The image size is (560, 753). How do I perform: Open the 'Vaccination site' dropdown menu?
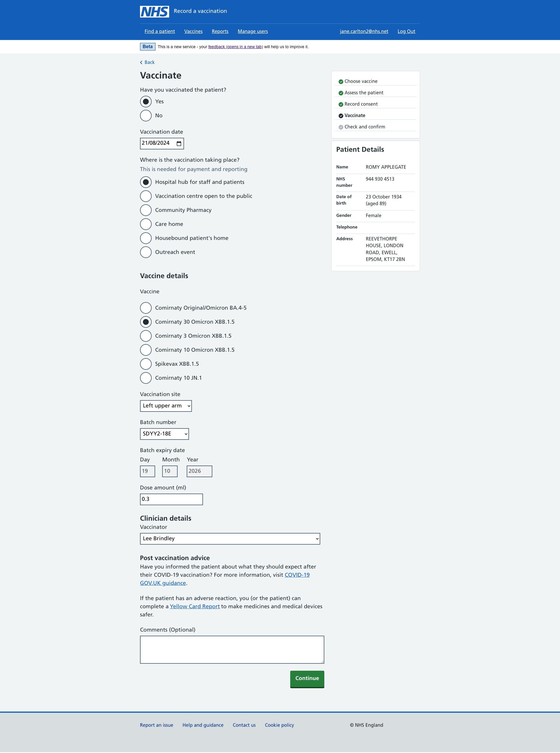[166, 406]
